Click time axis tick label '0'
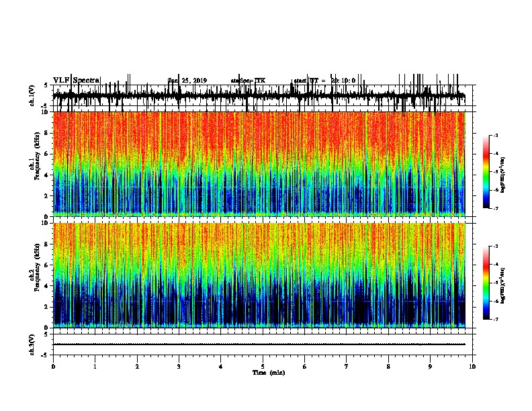Screen dimensions: 532x411 (53, 367)
